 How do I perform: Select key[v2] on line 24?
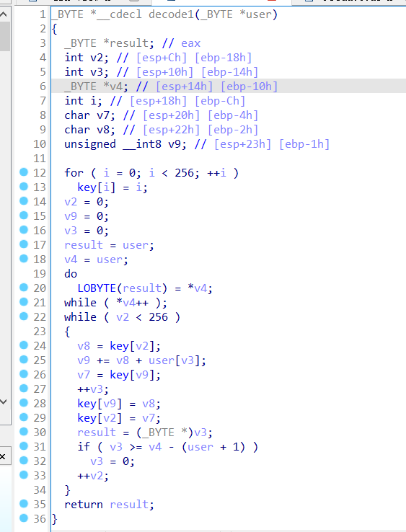[132, 346]
